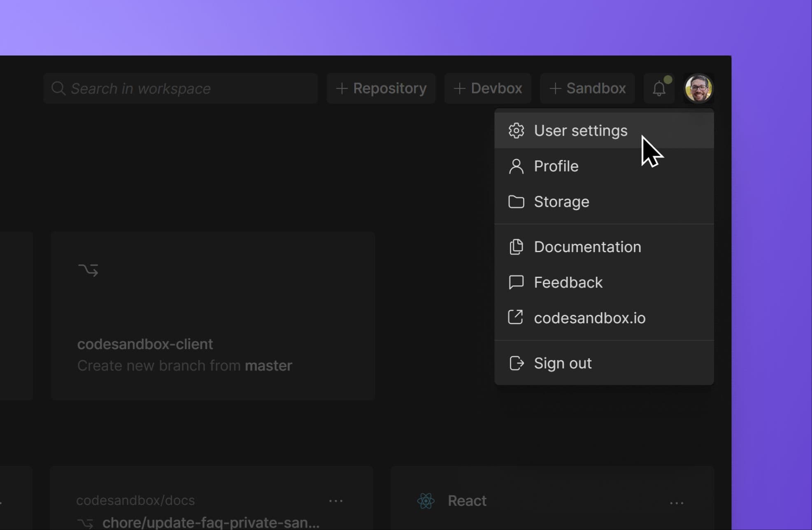Click the notification bell icon

tap(659, 88)
